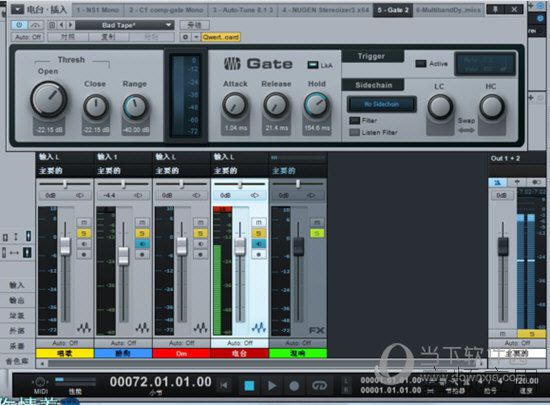Click the pan slider on the Dm channel
This screenshot has width=550, height=405.
tap(181, 184)
